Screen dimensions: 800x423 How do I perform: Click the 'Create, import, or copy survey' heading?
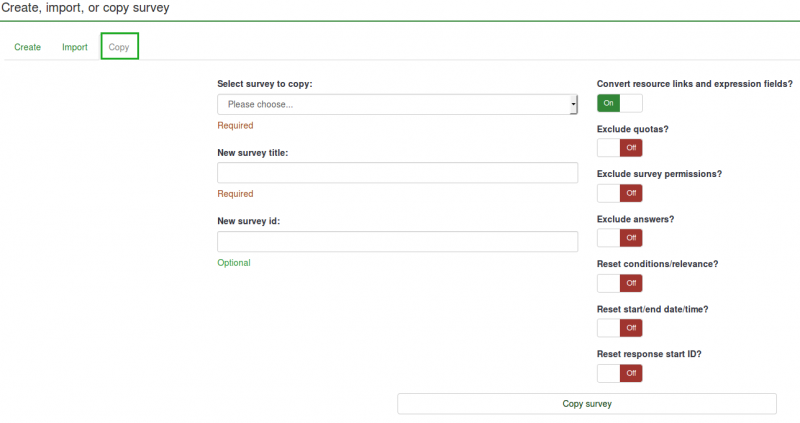coord(85,8)
